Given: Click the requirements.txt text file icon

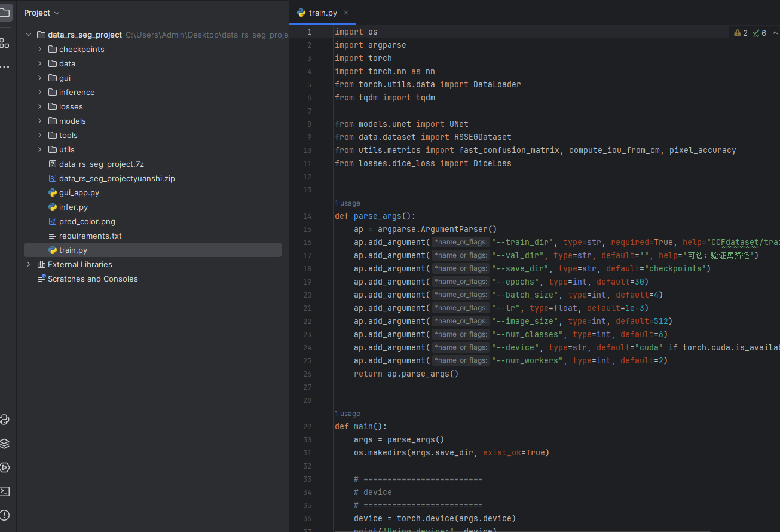Looking at the screenshot, I should [53, 236].
